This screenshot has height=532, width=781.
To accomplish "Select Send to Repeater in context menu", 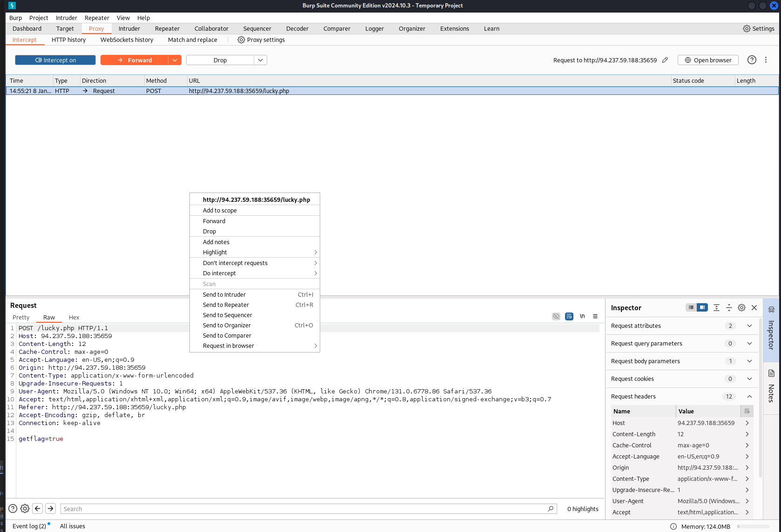I will (x=226, y=305).
